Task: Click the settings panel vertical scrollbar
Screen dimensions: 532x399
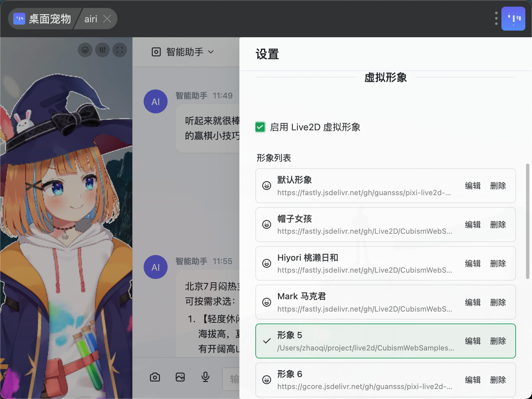Action: point(527,221)
